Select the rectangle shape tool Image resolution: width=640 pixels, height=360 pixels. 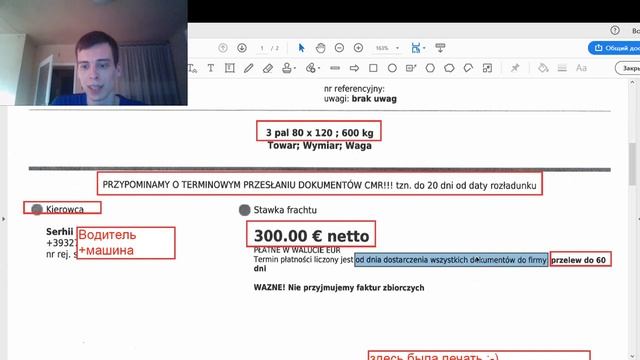(x=373, y=68)
